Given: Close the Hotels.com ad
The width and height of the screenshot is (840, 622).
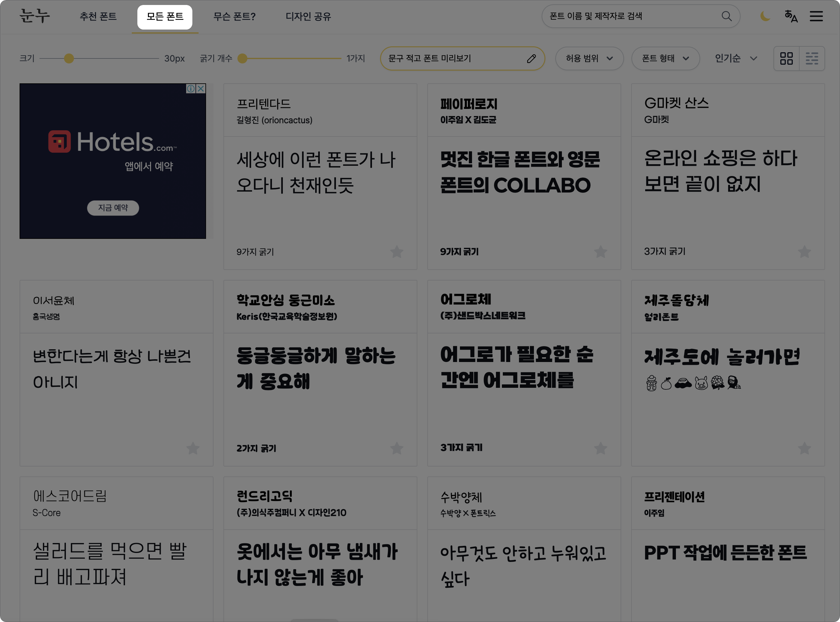Looking at the screenshot, I should coord(201,89).
